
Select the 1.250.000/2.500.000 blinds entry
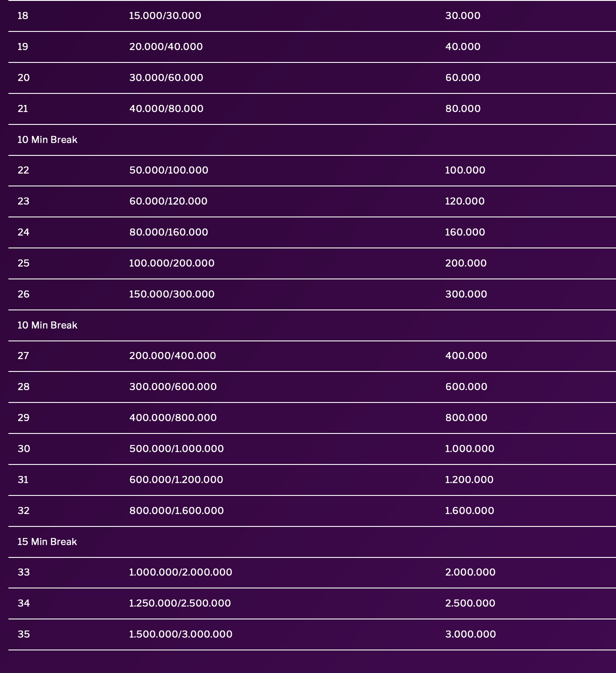[x=180, y=603]
